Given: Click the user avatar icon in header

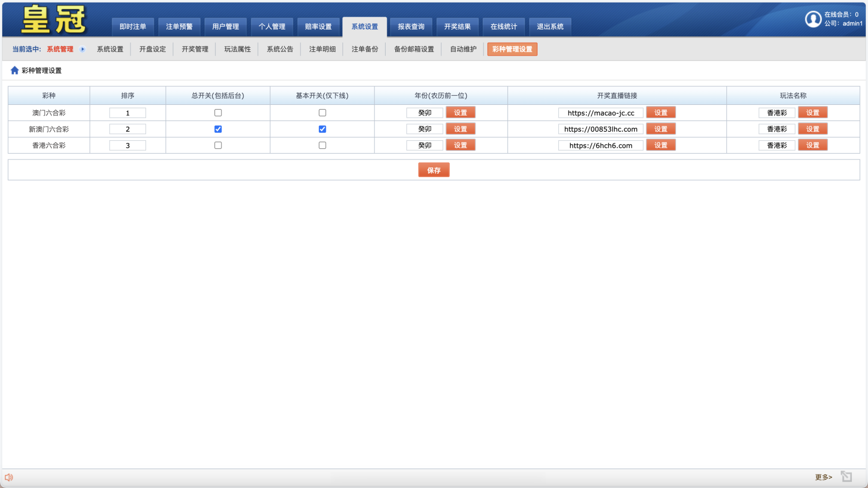Looking at the screenshot, I should pos(813,19).
